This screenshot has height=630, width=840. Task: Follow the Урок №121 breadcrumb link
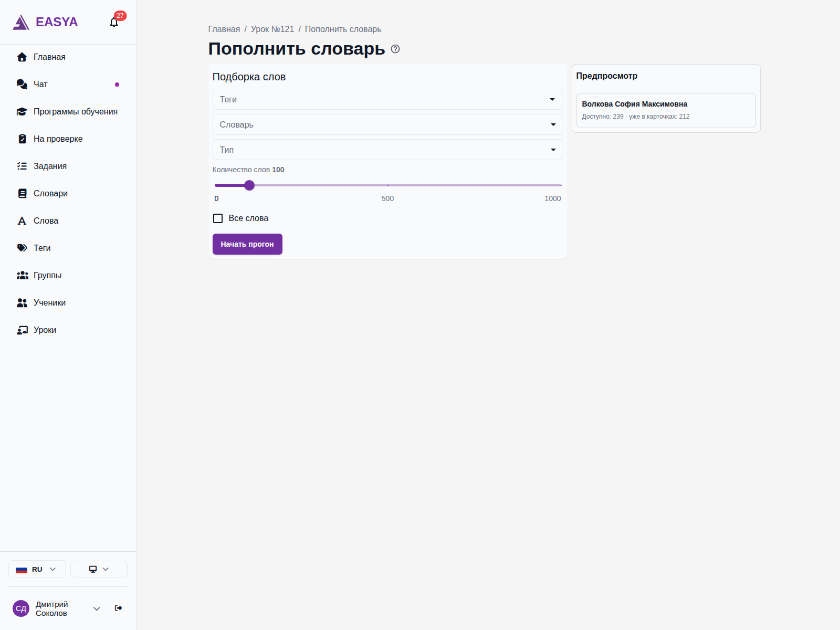[272, 29]
